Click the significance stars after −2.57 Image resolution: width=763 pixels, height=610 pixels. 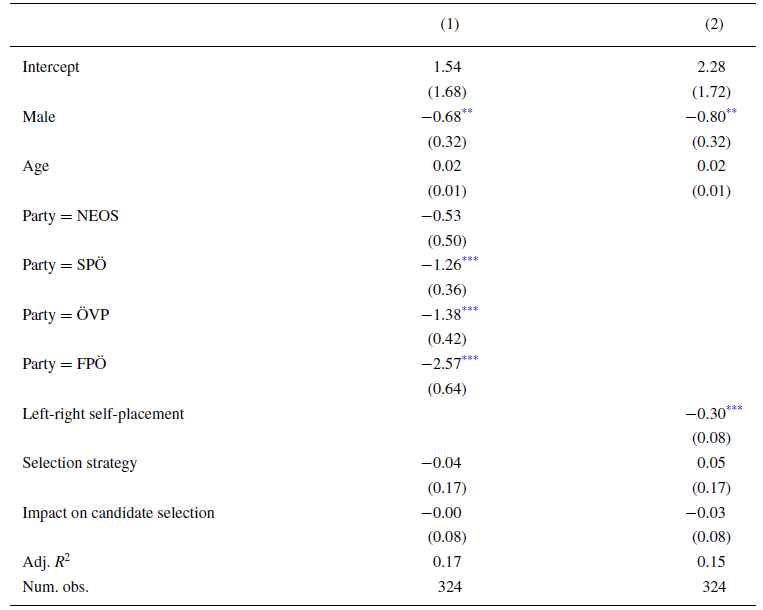pyautogui.click(x=470, y=360)
